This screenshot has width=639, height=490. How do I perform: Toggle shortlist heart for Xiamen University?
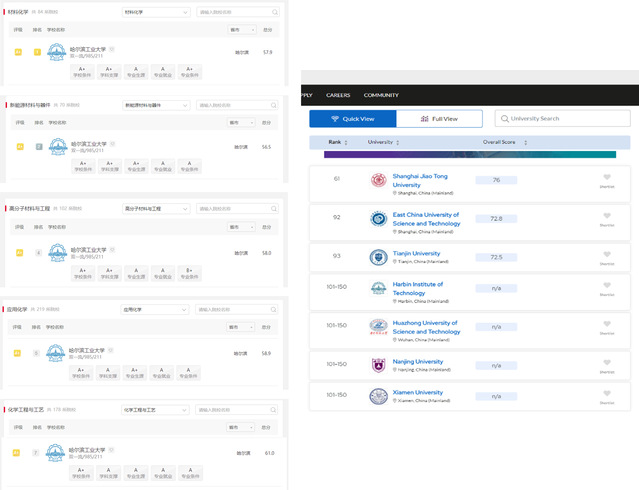pyautogui.click(x=607, y=394)
